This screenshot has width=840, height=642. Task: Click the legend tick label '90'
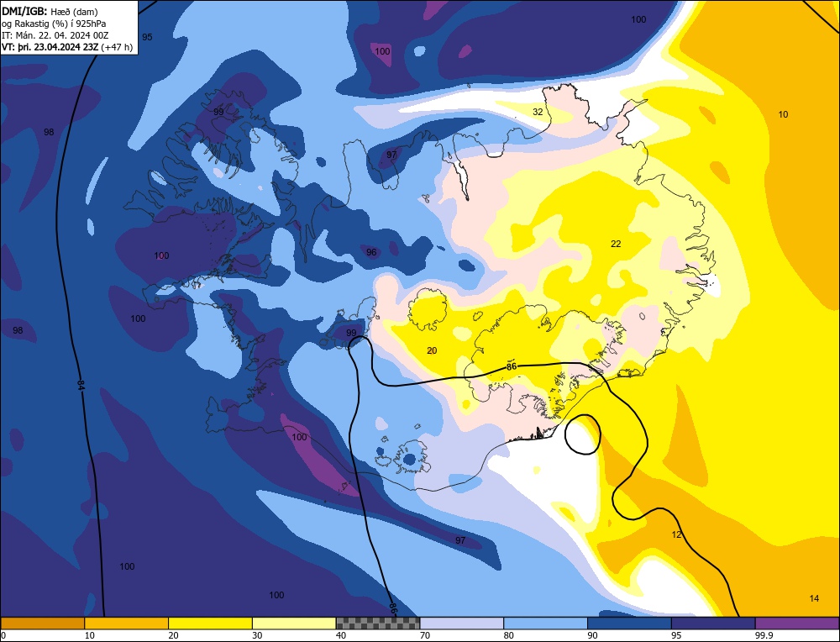click(x=592, y=635)
